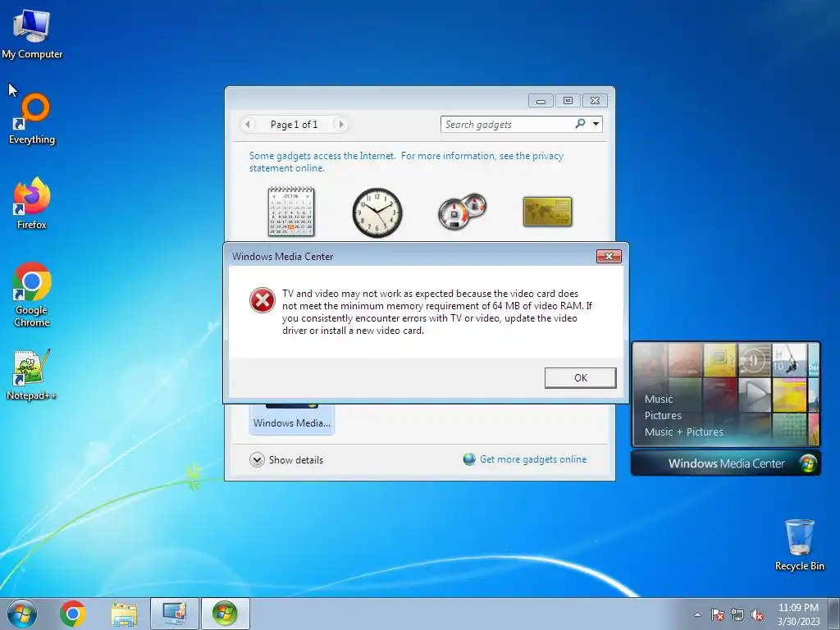This screenshot has height=630, width=840.
Task: Click the Windows Media Center gadget banner
Action: (726, 463)
